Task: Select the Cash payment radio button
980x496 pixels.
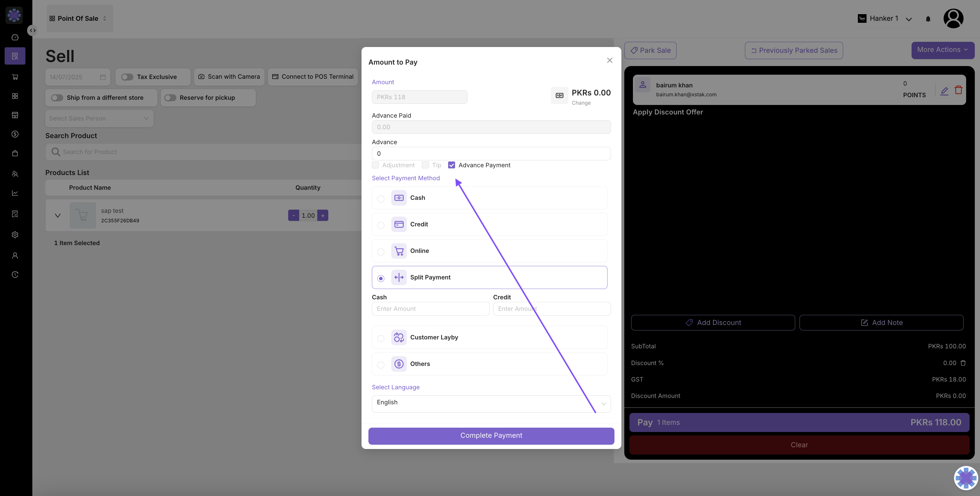Action: tap(381, 198)
